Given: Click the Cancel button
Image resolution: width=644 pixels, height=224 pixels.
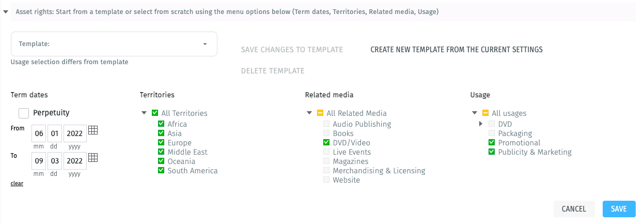Looking at the screenshot, I should [x=574, y=209].
